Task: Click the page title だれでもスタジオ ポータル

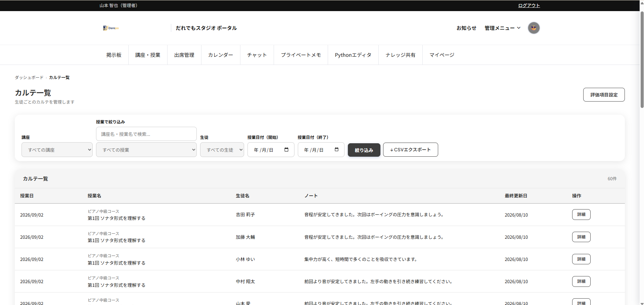Action: point(206,28)
